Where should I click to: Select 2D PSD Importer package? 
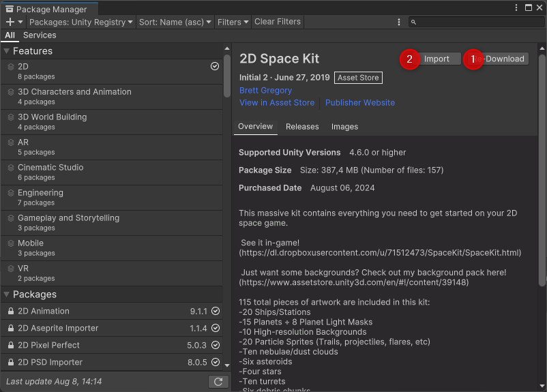pyautogui.click(x=112, y=363)
